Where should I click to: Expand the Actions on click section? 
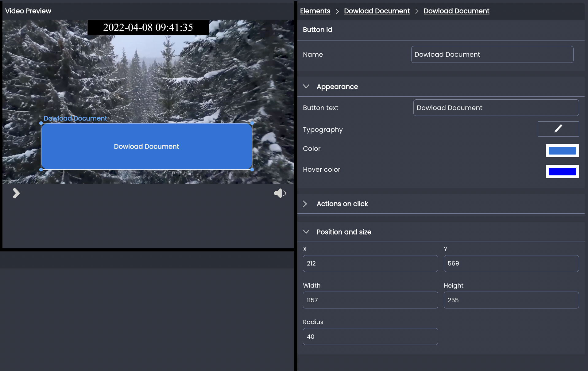[x=305, y=204]
